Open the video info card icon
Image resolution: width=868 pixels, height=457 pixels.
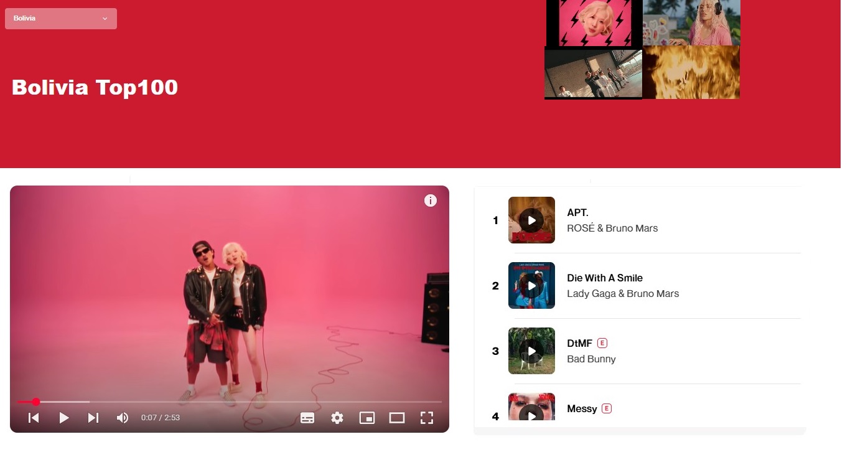pos(431,200)
